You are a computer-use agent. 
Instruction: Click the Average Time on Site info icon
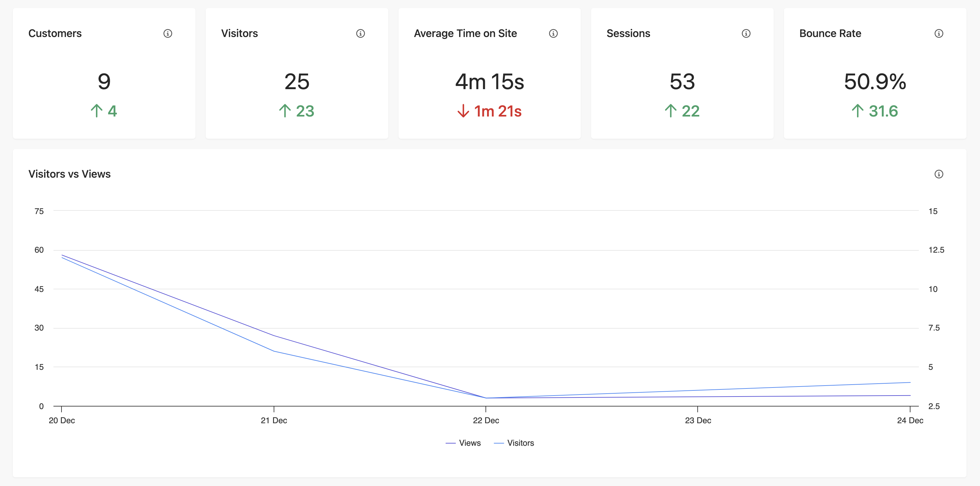click(553, 33)
